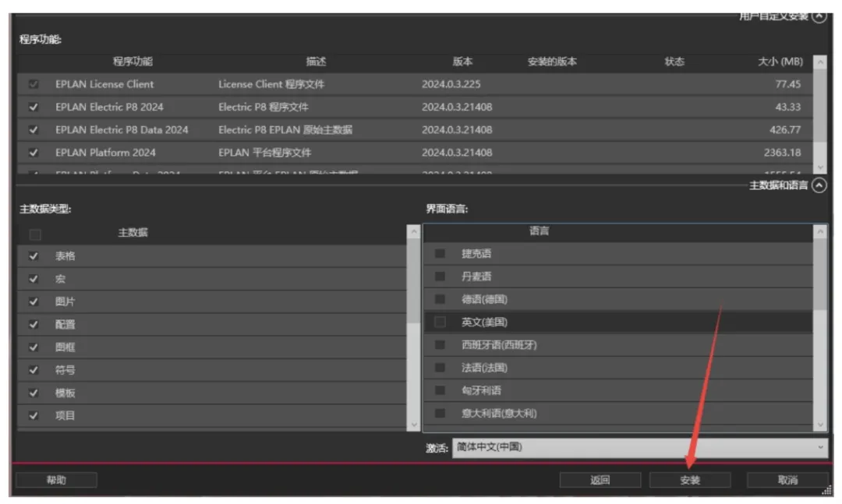Screen dimensions: 842x504
Task: Click down arrow of language list scrollbar
Action: pyautogui.click(x=820, y=425)
